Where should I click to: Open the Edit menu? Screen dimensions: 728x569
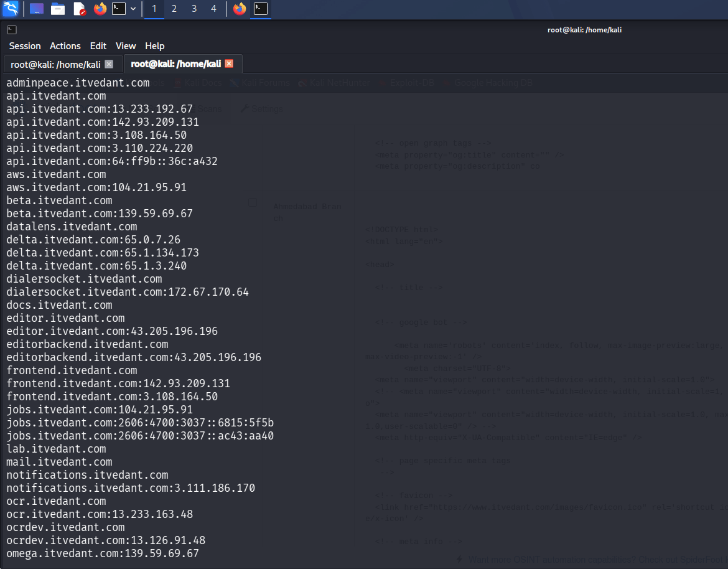pos(98,46)
